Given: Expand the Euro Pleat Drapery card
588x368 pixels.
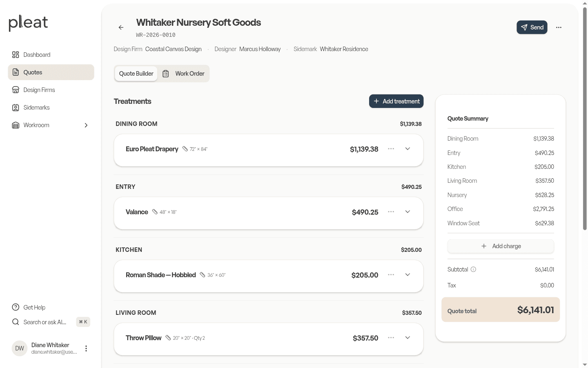Looking at the screenshot, I should [408, 149].
